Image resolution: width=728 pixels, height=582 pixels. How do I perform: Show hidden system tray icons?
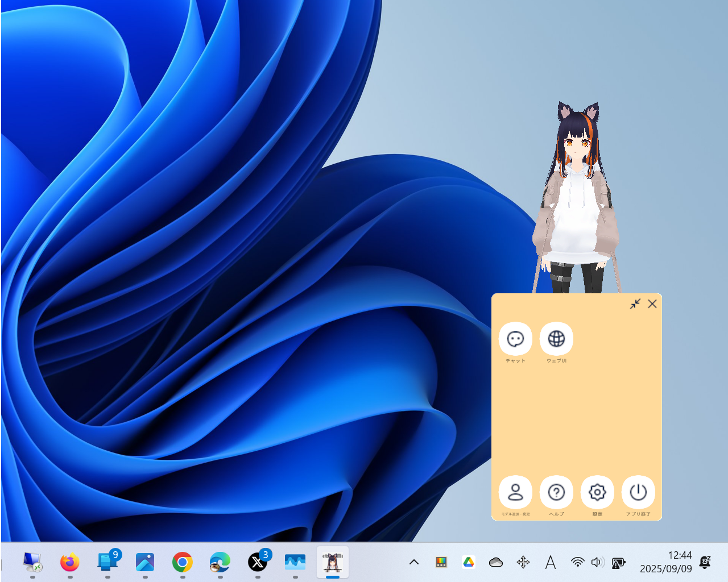(x=414, y=562)
